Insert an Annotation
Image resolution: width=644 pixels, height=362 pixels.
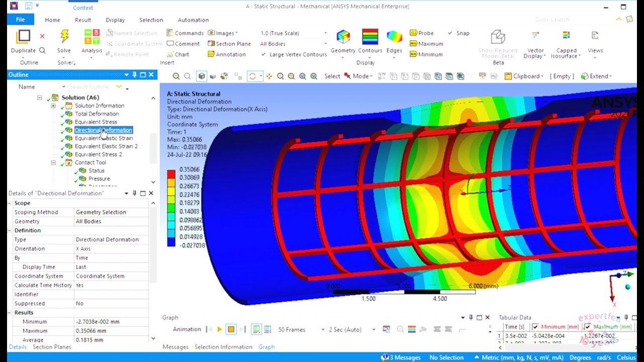(x=226, y=54)
